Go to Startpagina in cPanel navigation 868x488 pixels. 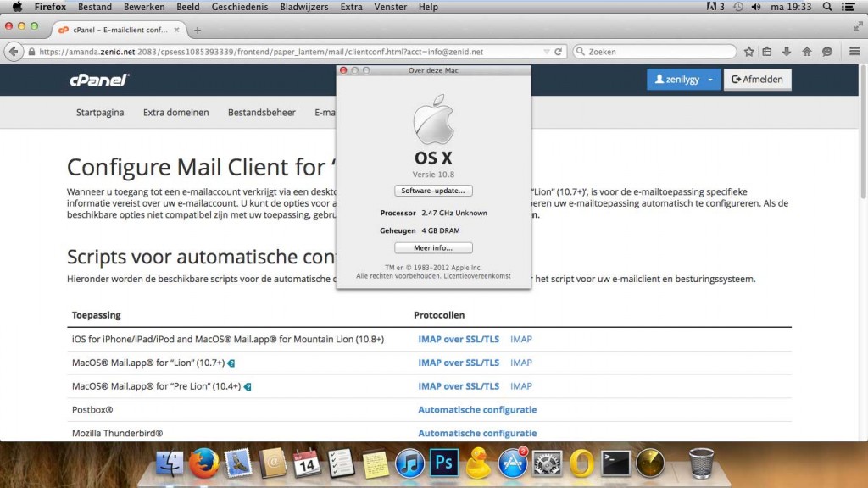100,113
